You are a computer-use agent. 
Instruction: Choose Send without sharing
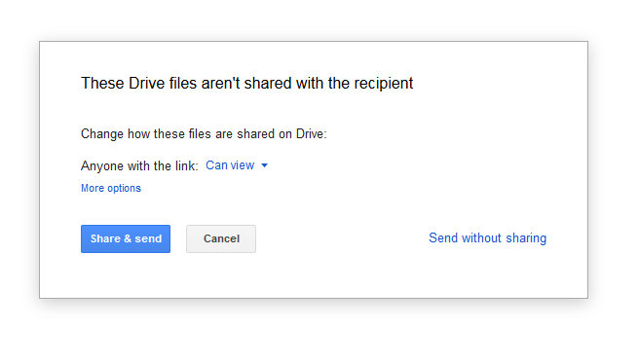[487, 238]
